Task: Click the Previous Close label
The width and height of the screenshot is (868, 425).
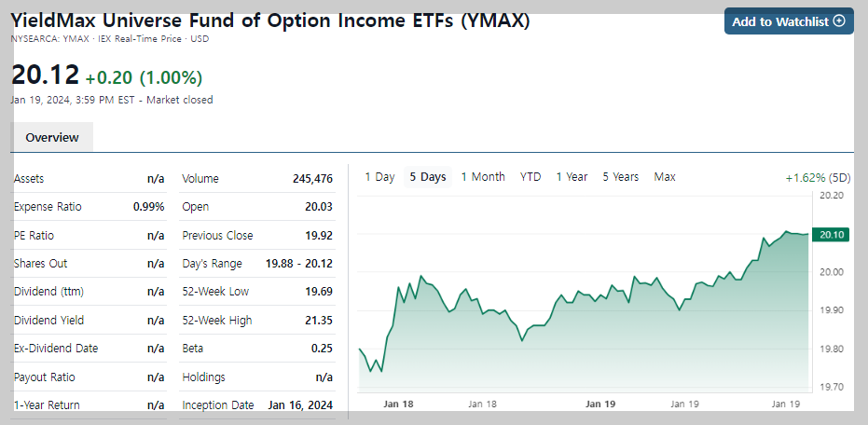Action: pyautogui.click(x=217, y=236)
